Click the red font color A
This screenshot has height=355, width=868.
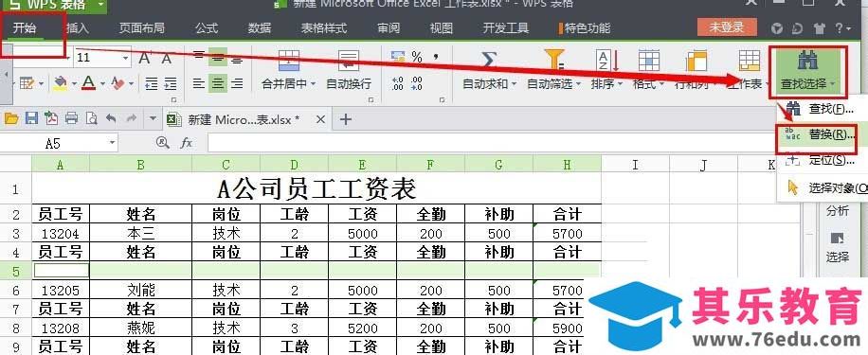pyautogui.click(x=88, y=83)
